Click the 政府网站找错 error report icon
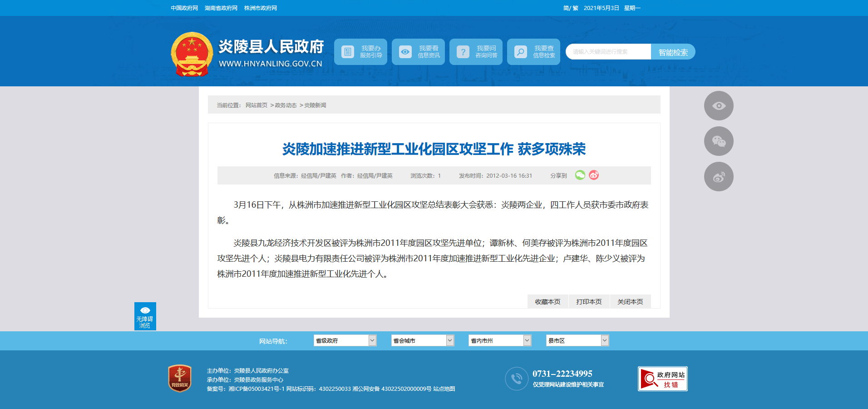The height and width of the screenshot is (409, 868). tap(662, 379)
